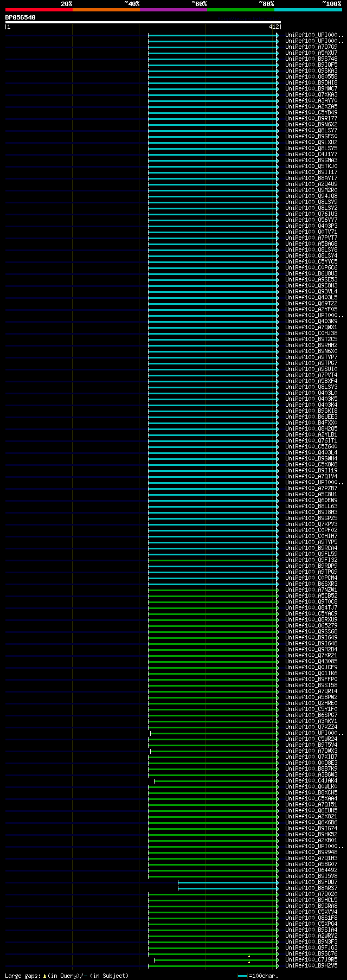The width and height of the screenshot is (347, 980).
Task: Select label UniRef100_B9RI77
Action: pyautogui.click(x=311, y=119)
